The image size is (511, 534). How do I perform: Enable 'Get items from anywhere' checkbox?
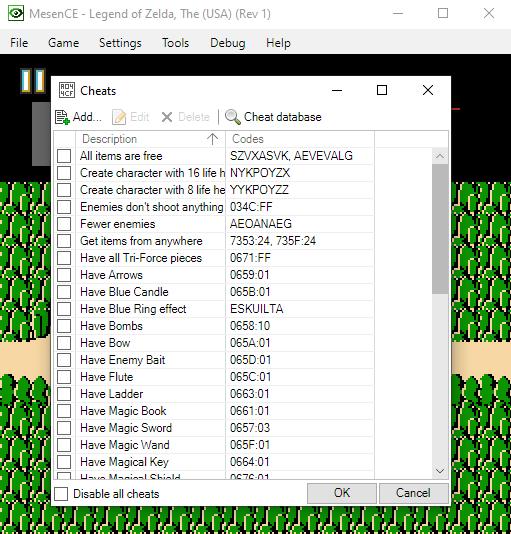64,241
